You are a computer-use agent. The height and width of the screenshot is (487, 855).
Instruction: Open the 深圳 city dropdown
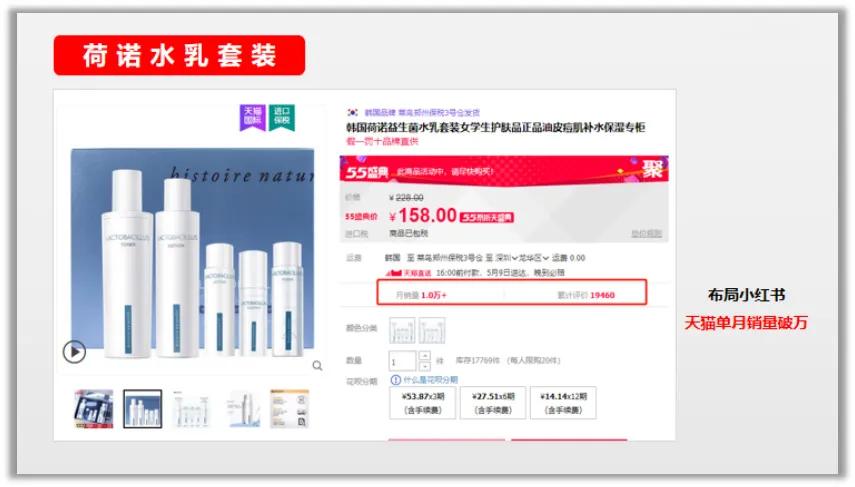507,258
